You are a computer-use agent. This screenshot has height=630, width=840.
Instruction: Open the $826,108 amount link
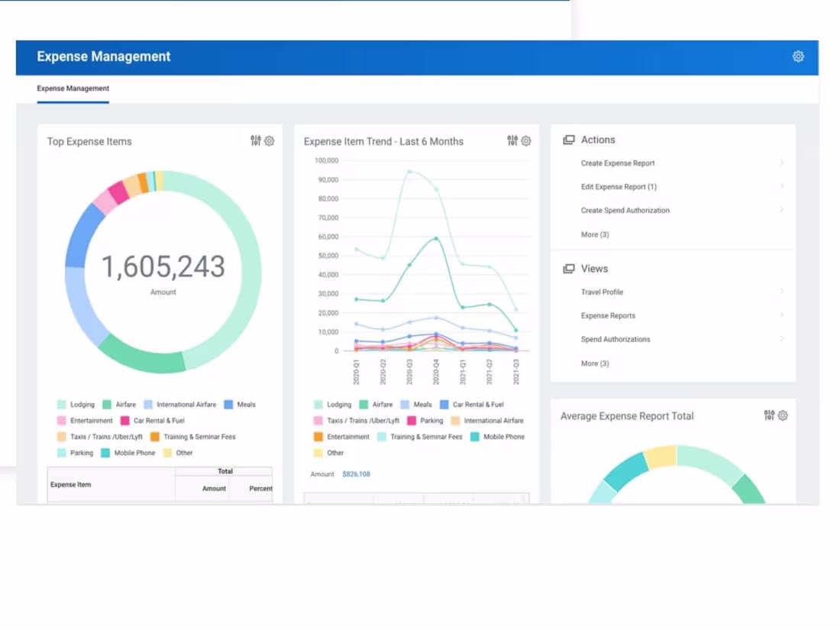tap(355, 473)
